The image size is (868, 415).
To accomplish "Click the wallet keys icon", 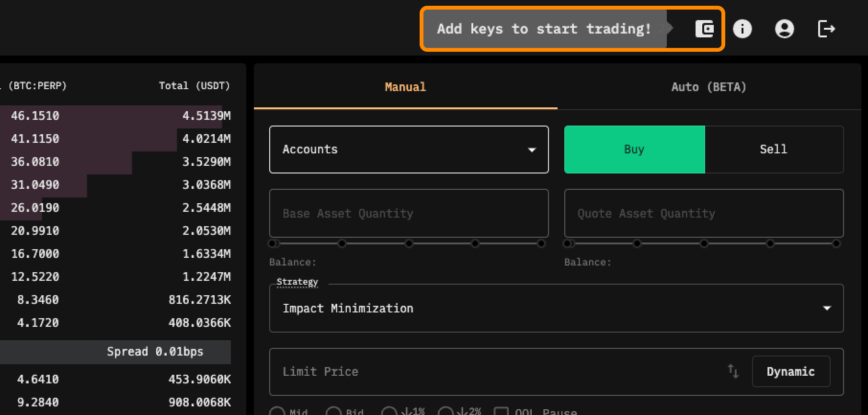I will tap(704, 29).
